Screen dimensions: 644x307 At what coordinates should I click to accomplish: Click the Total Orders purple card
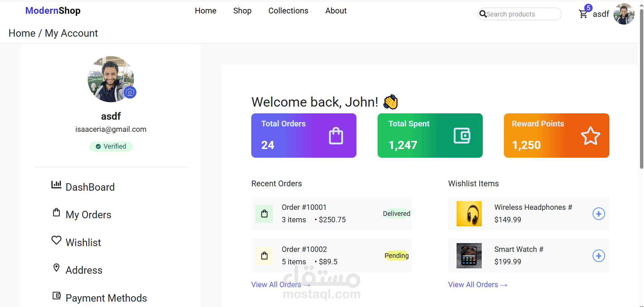tap(304, 136)
